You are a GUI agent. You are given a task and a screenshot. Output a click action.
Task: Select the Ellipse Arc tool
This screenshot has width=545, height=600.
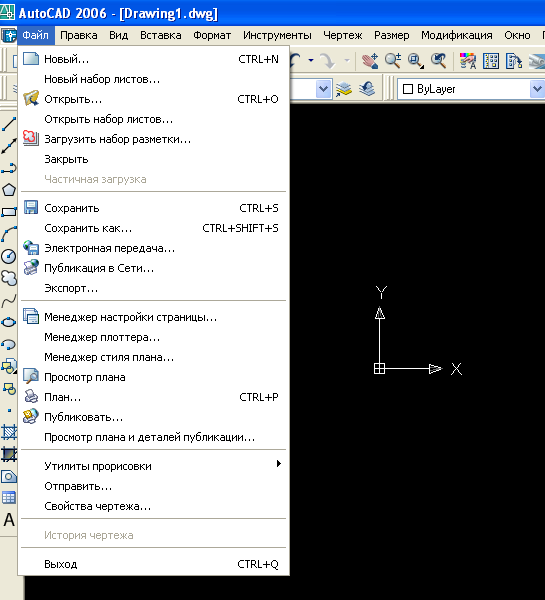tap(8, 344)
